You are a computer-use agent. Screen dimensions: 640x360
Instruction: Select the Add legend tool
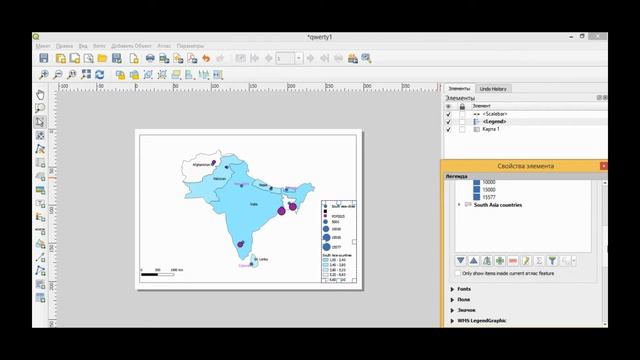(x=40, y=217)
